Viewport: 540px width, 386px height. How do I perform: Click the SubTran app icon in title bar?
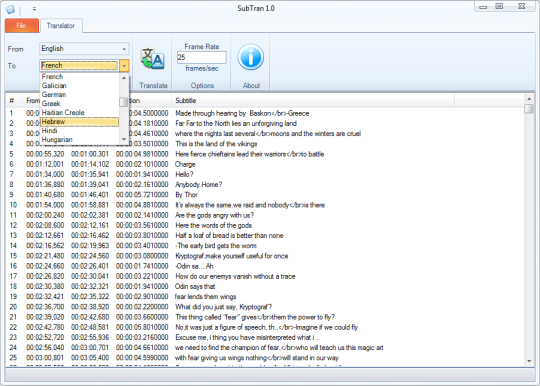pos(10,9)
